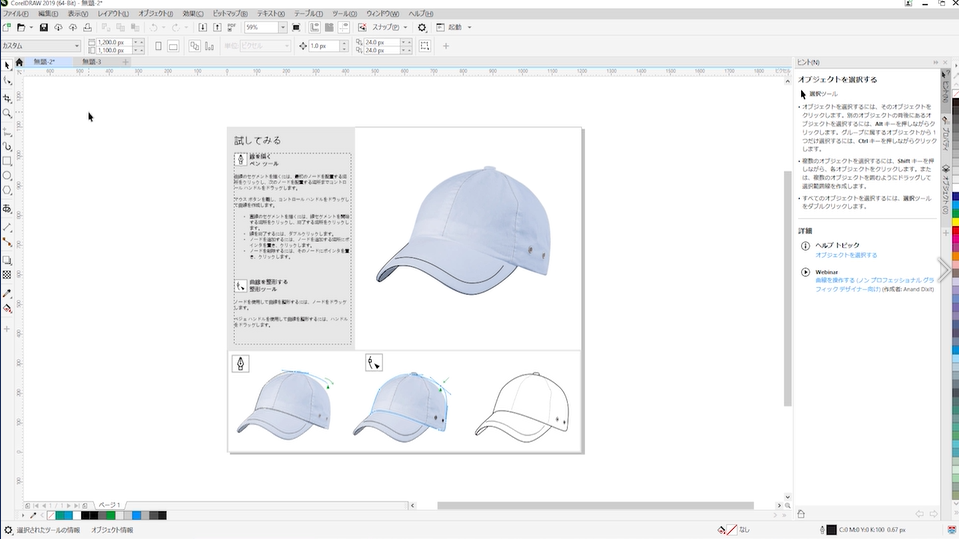Switch page to portrait orientation
Screen dimensions: 959x539
156,46
